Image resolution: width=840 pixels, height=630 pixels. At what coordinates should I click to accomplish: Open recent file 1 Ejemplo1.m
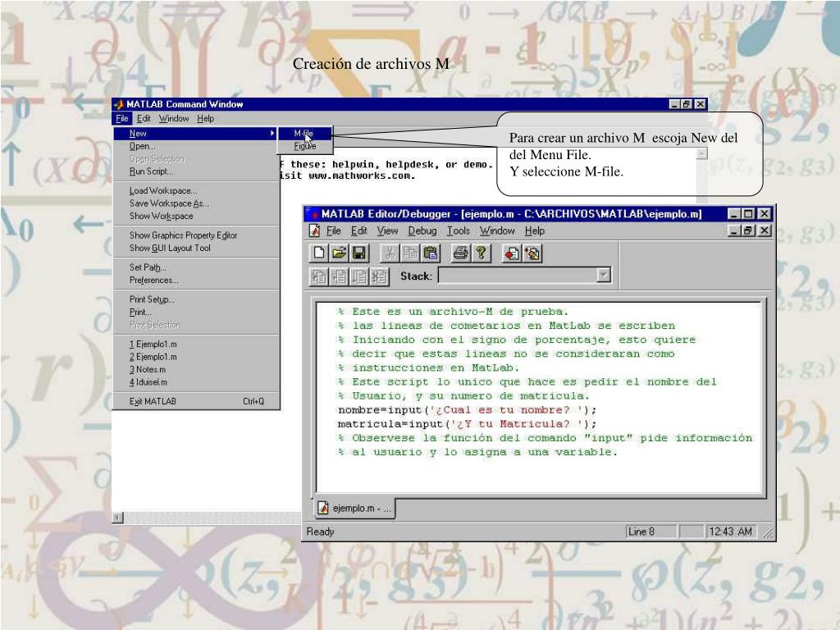click(196, 344)
